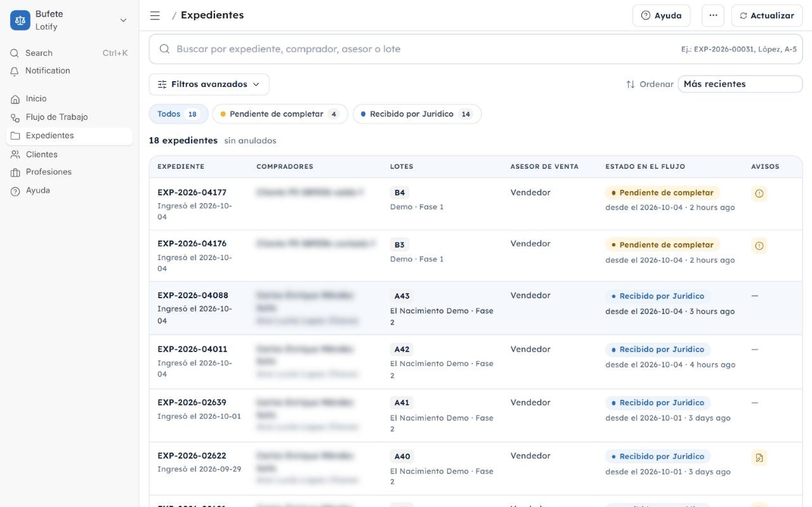Open expediente EXP-2026-04088

tap(192, 296)
